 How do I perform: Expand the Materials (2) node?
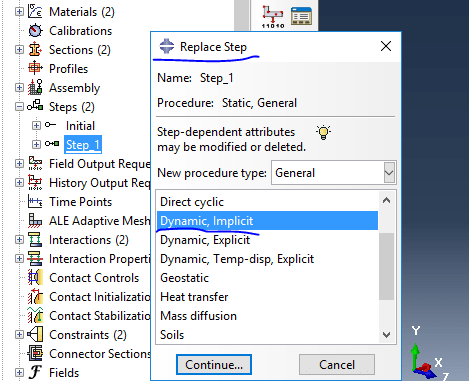pos(19,12)
